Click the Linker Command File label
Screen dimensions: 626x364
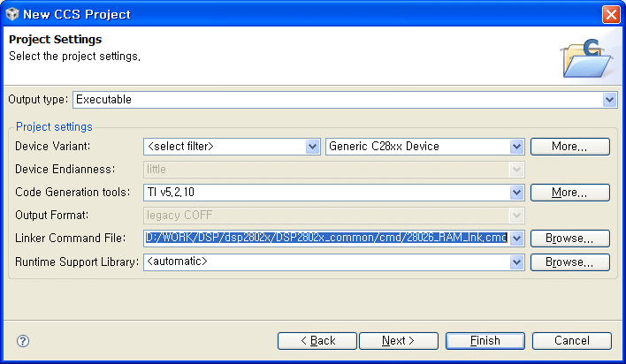(x=70, y=239)
